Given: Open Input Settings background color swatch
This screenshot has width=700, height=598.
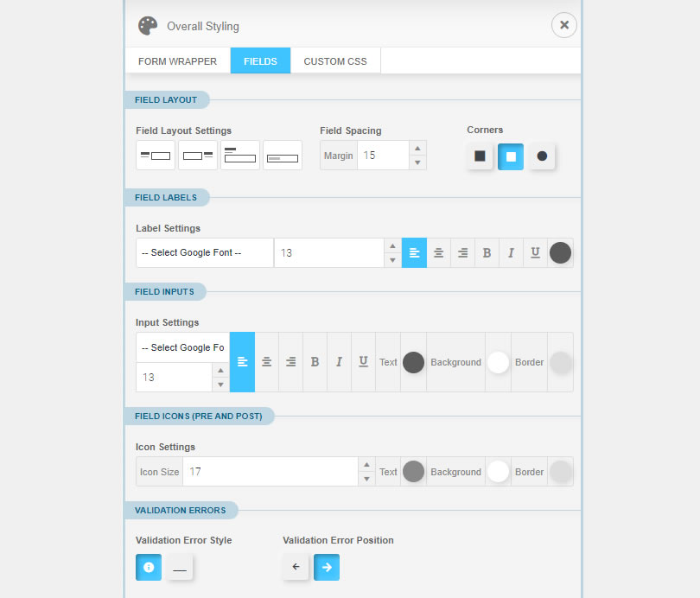Looking at the screenshot, I should (x=499, y=362).
